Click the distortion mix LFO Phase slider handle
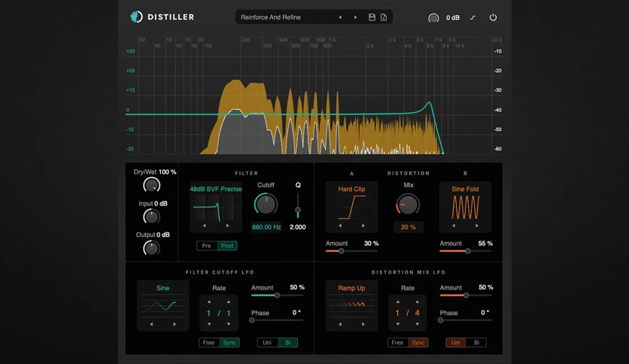 [x=440, y=320]
